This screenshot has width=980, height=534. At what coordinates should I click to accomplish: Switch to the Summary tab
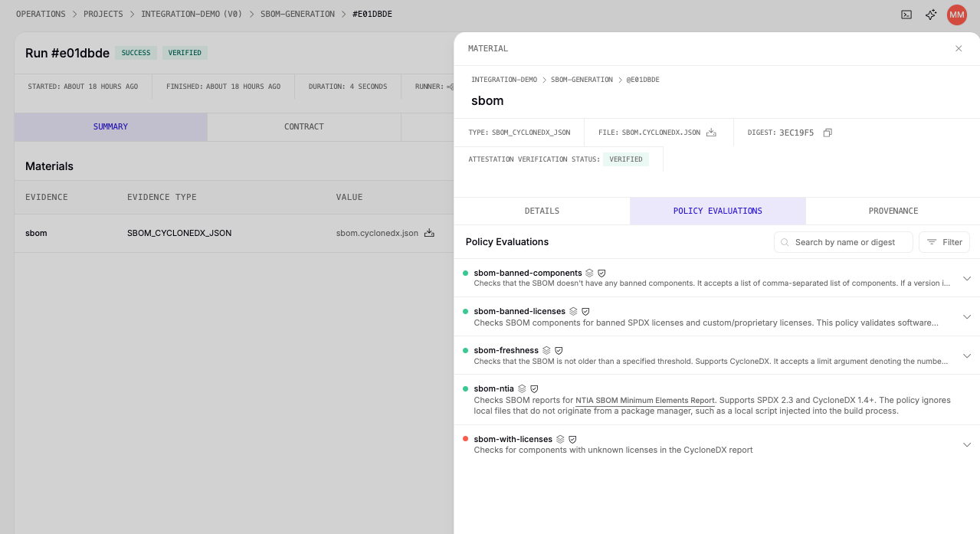[110, 126]
